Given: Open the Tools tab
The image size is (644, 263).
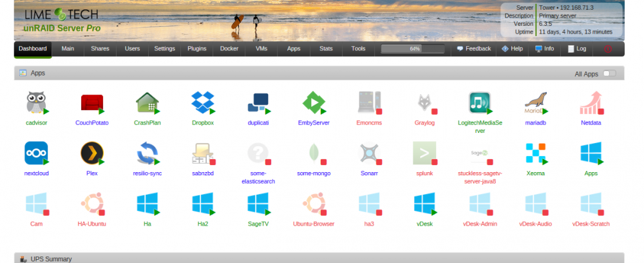Looking at the screenshot, I should pos(358,48).
